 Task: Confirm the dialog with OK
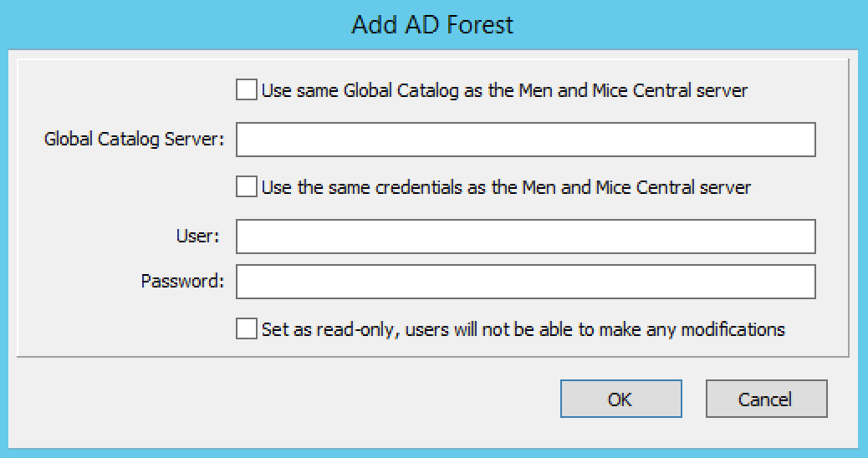click(621, 399)
